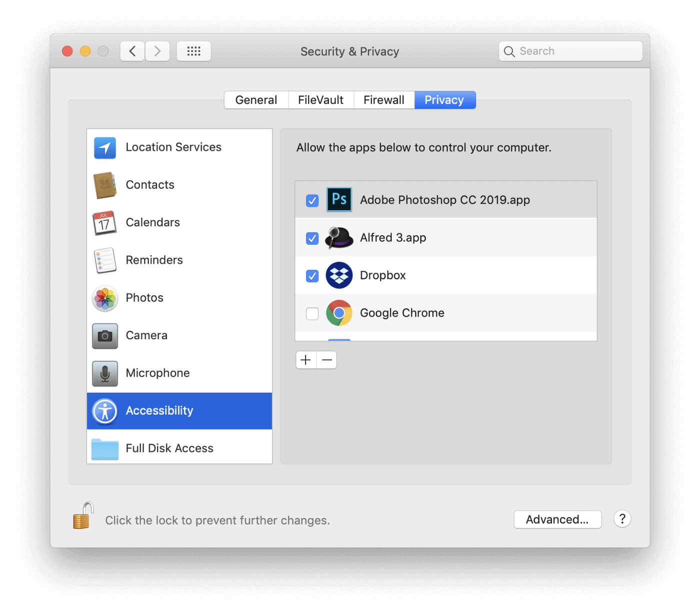The width and height of the screenshot is (700, 614).
Task: Select the Camera privacy category
Action: (146, 335)
